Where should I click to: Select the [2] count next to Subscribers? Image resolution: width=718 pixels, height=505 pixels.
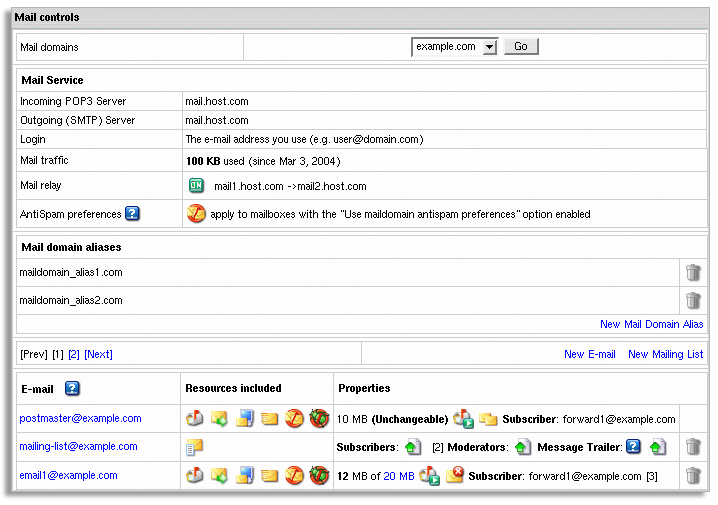438,447
